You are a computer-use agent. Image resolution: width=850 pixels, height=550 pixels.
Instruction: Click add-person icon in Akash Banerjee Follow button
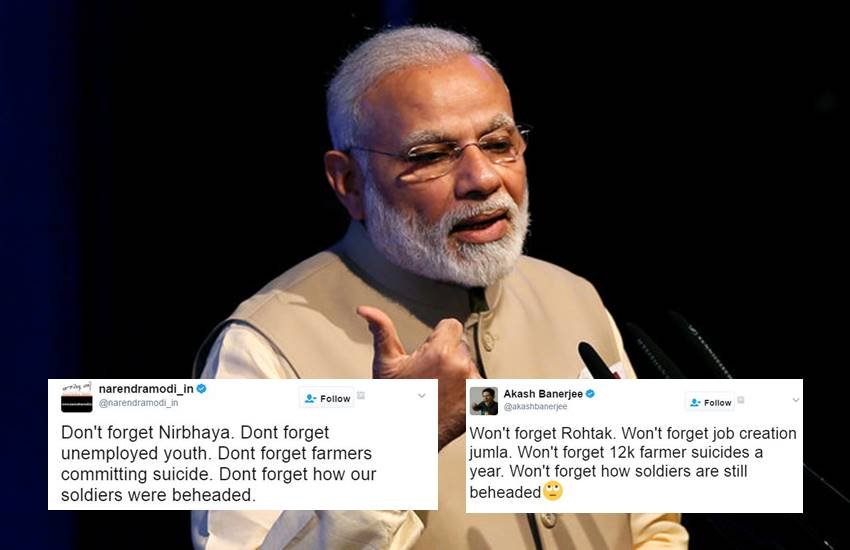tap(695, 403)
